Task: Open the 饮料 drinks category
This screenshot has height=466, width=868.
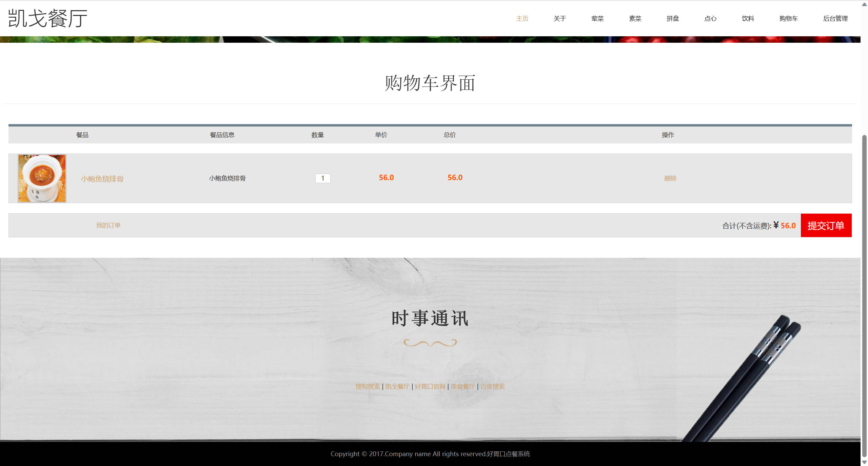Action: [747, 19]
